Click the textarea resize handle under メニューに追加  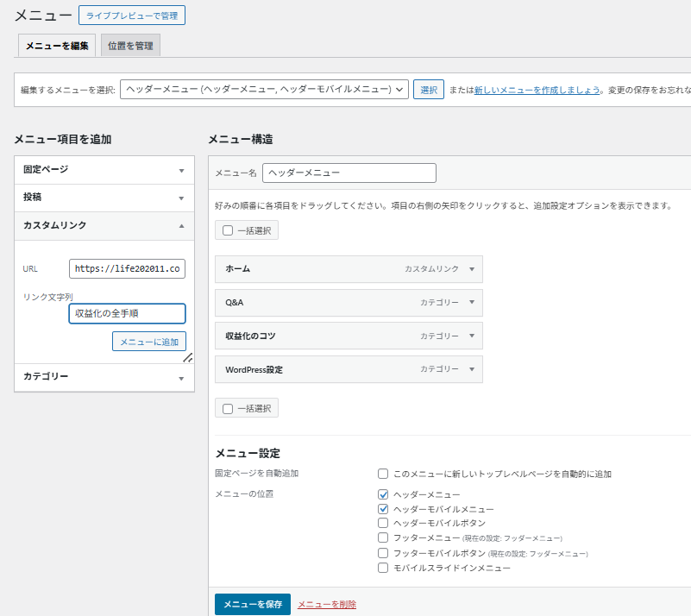(187, 357)
